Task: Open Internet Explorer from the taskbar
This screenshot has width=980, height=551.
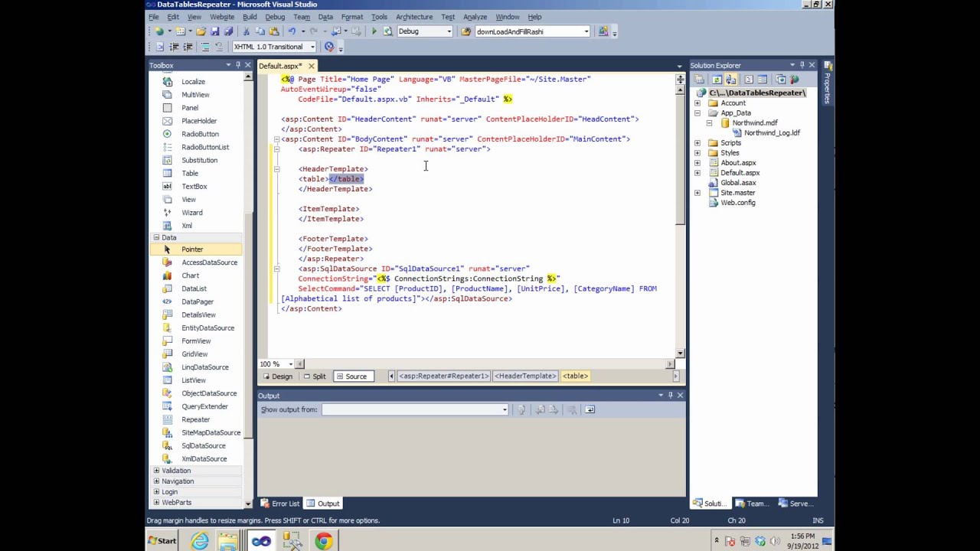Action: pyautogui.click(x=200, y=541)
